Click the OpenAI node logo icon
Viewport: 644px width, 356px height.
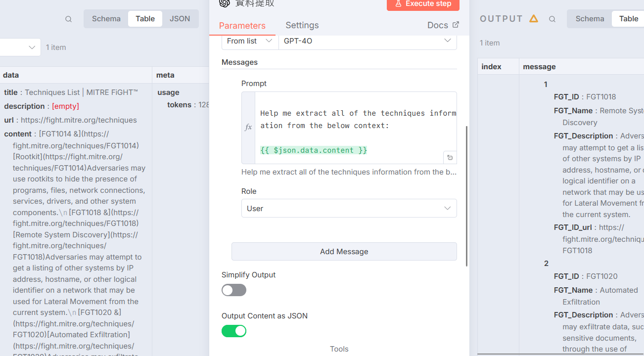[225, 3]
